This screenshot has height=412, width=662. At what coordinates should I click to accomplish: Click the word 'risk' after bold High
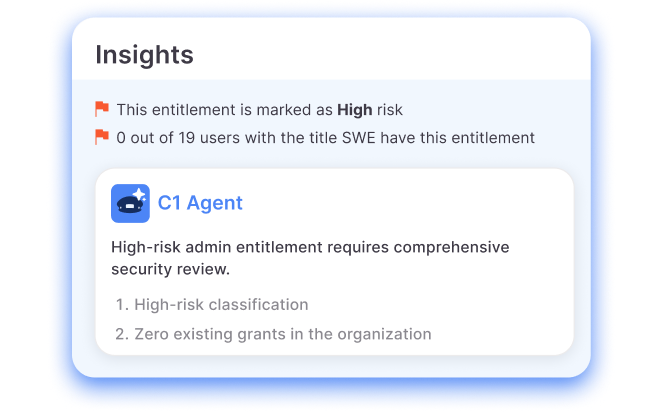(389, 110)
